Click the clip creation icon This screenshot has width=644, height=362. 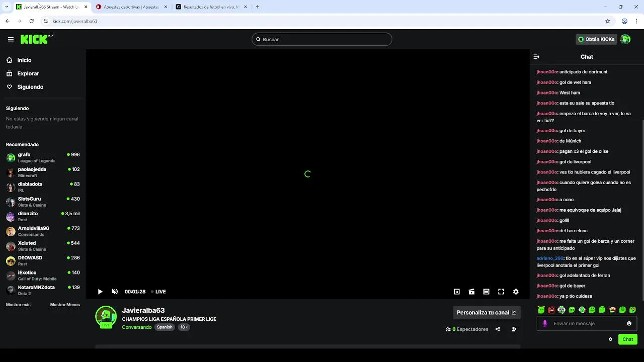(471, 292)
